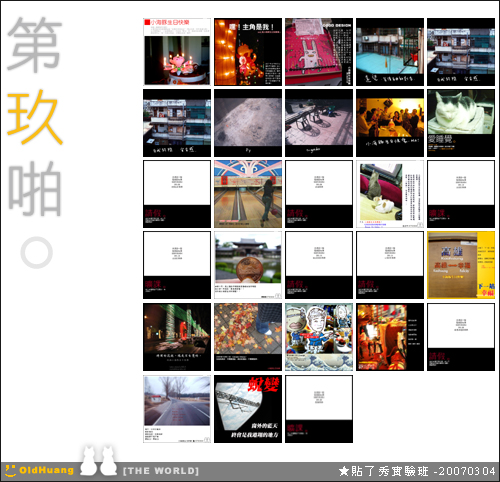View the gray pavement photo thumbnail
The height and width of the screenshot is (482, 500).
tap(248, 123)
